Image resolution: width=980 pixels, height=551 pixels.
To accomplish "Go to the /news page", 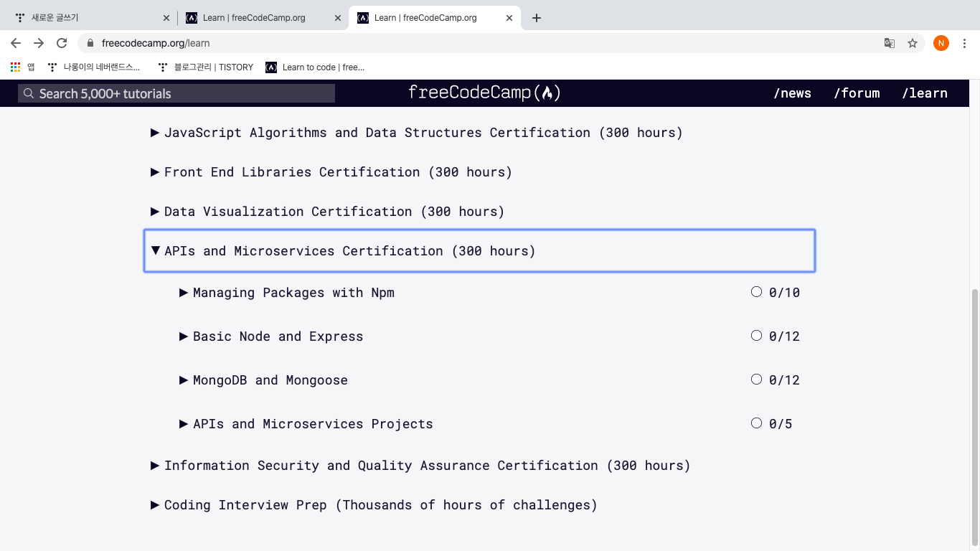I will click(x=792, y=93).
